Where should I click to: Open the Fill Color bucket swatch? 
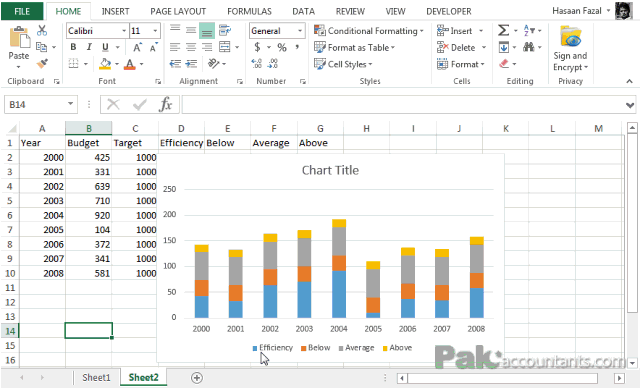point(105,64)
